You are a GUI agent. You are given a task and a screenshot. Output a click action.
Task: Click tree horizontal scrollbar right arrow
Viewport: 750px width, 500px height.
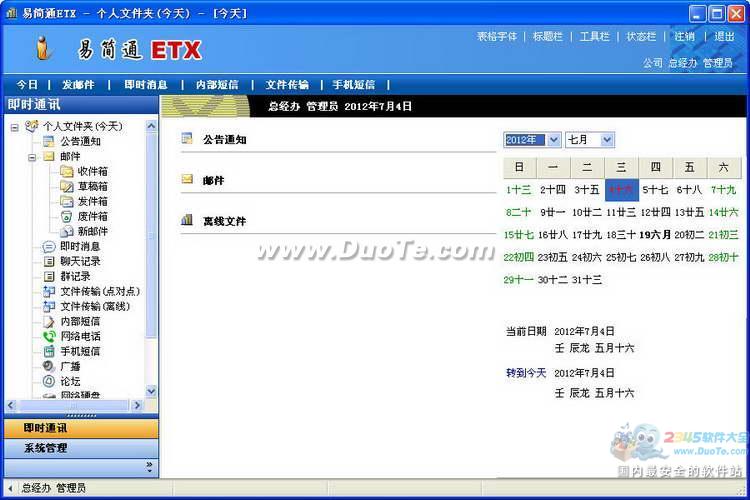138,405
